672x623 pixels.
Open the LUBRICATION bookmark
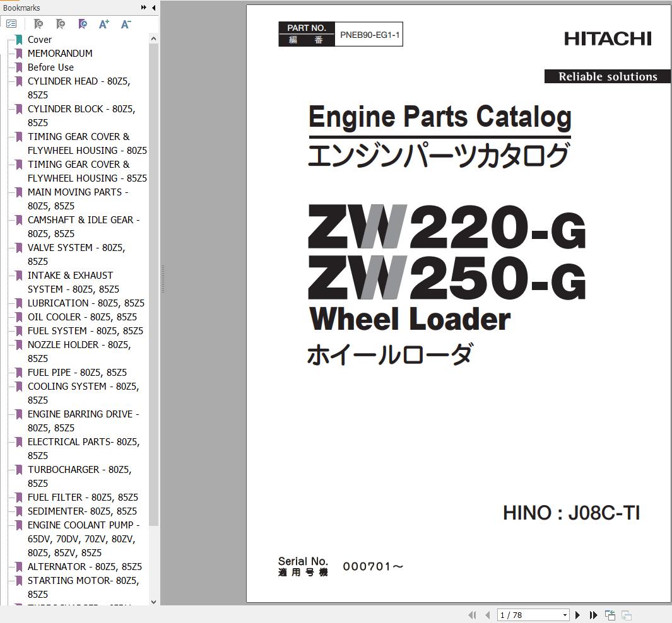point(86,303)
